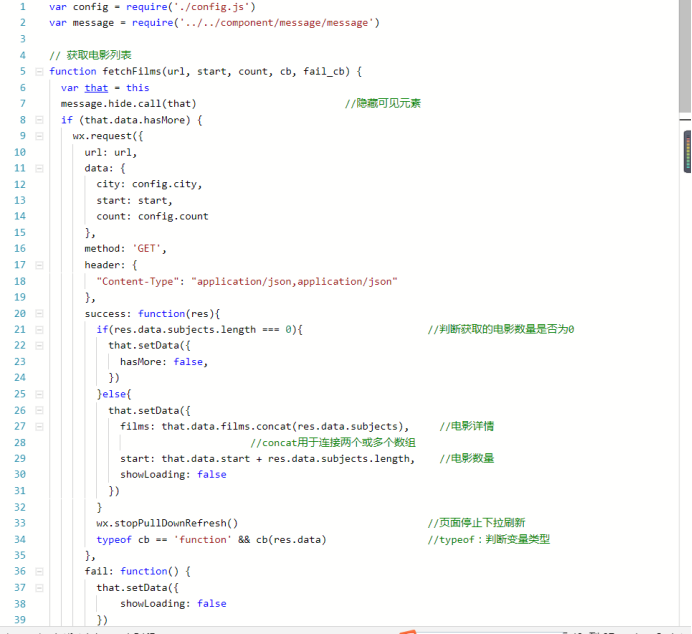Click 'typeof cb' on line 34
Viewport: 692px width, 634px height.
(123, 539)
